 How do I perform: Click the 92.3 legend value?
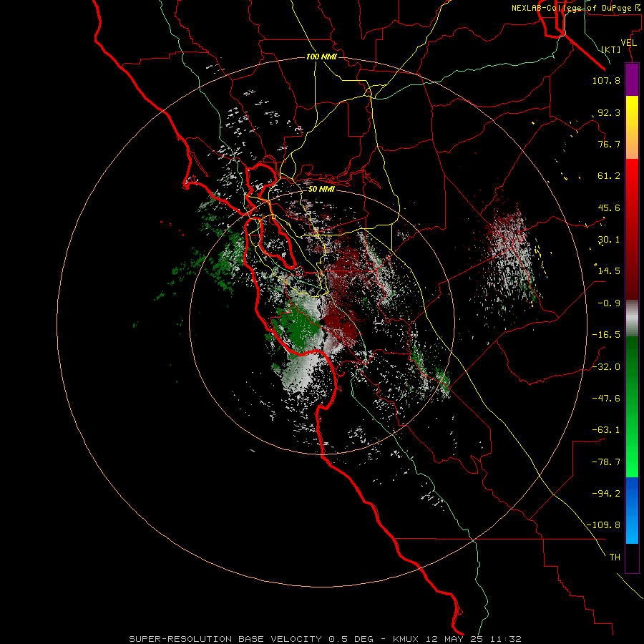[609, 112]
